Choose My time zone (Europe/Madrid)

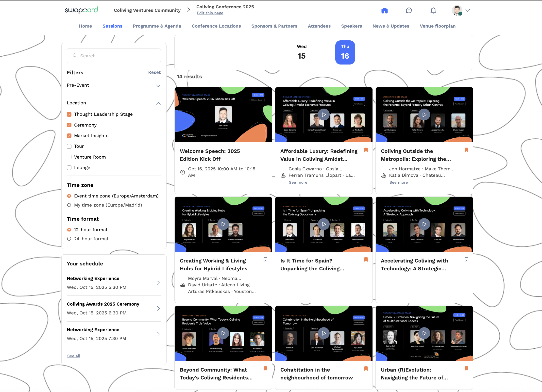[69, 205]
